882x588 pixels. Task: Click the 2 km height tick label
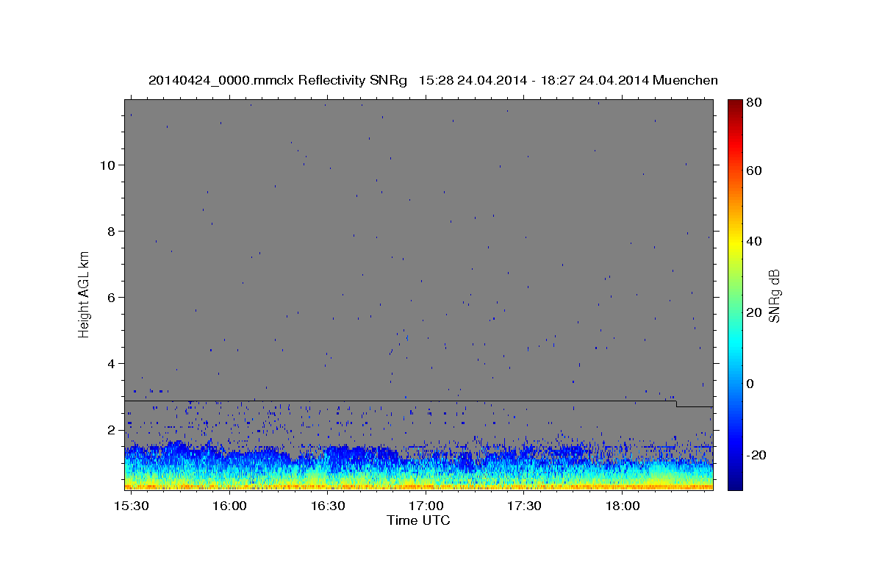coord(112,429)
